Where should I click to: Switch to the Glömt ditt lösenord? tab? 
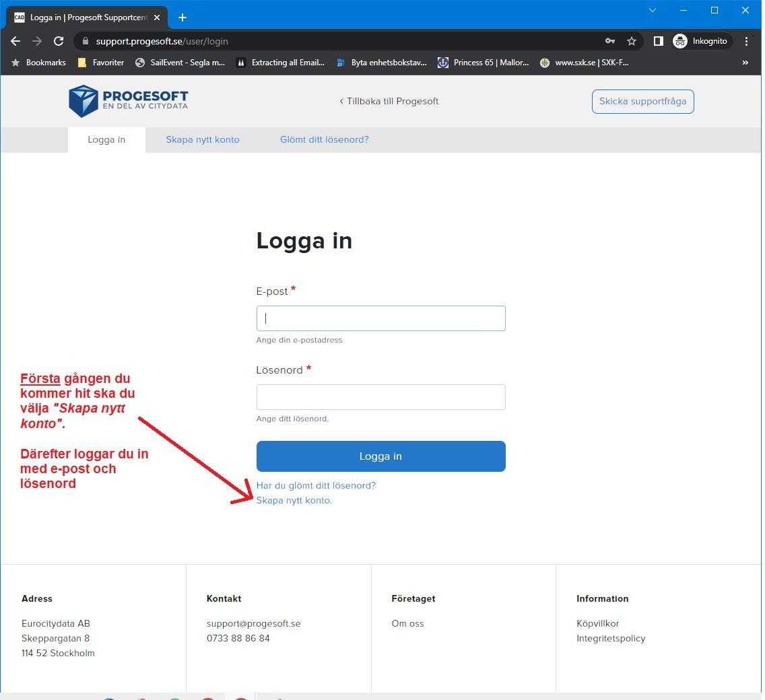325,140
